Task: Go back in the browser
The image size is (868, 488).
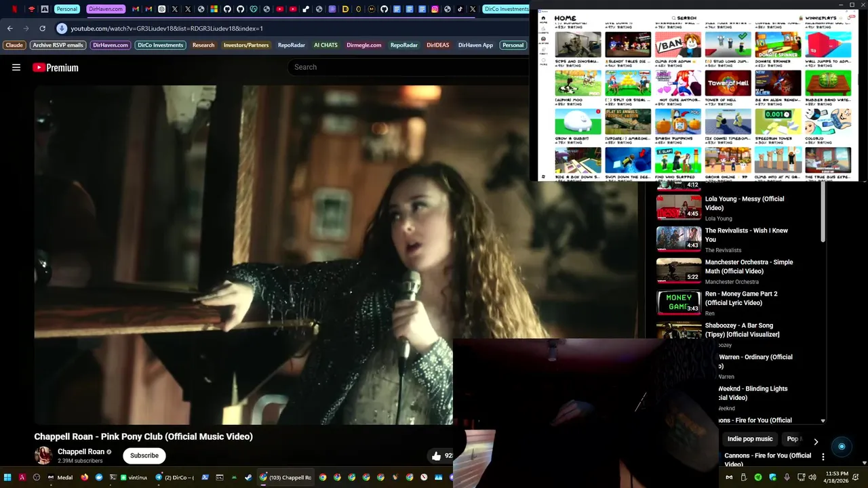Action: click(9, 28)
